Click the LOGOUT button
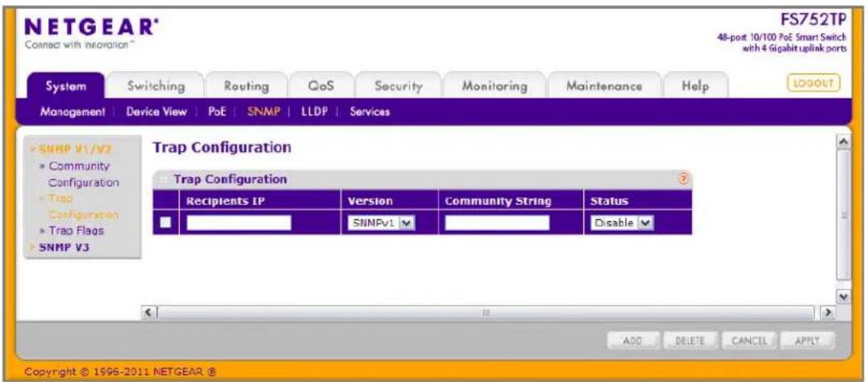The height and width of the screenshot is (382, 868). click(813, 83)
